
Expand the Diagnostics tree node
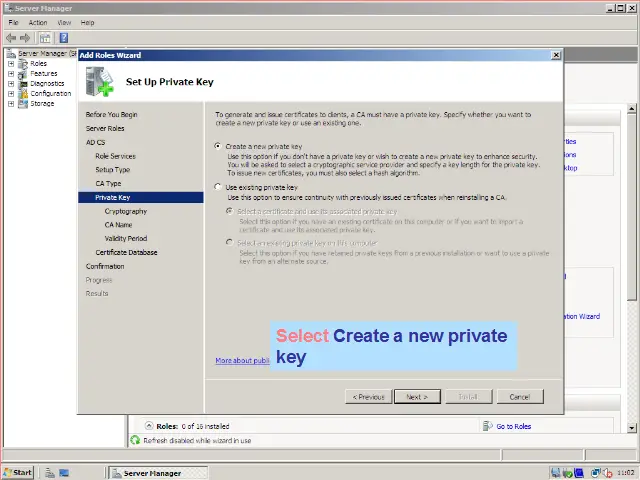(x=11, y=84)
